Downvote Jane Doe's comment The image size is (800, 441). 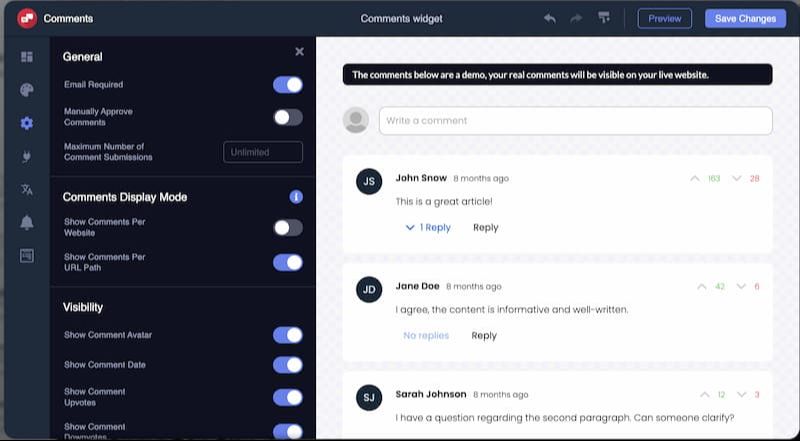point(741,286)
